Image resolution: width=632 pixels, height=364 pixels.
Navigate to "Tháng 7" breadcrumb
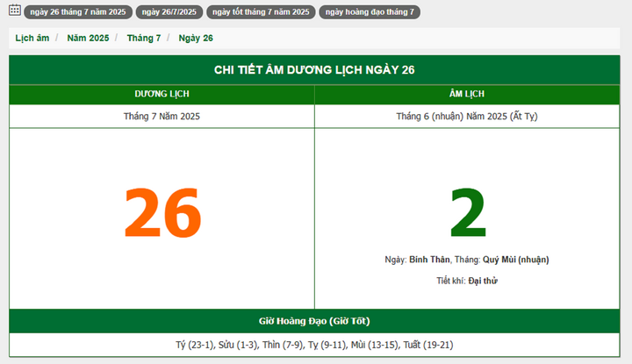point(144,39)
